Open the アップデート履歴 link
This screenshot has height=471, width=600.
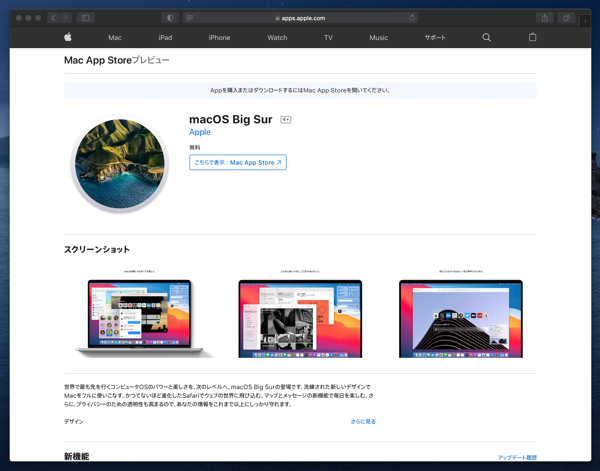click(x=517, y=457)
